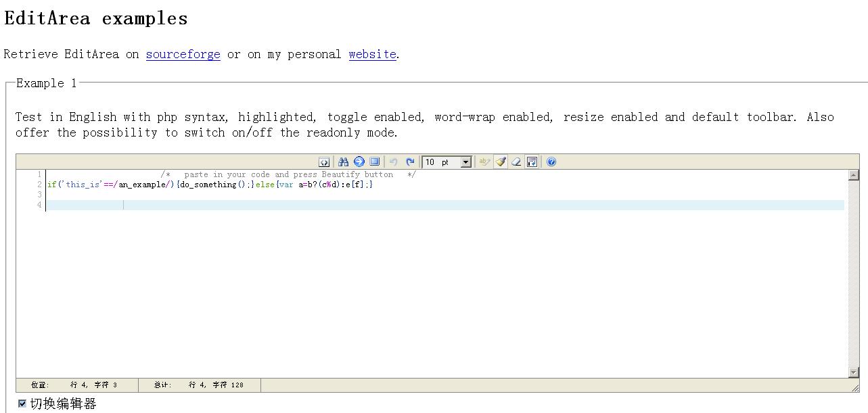Click the resize grip at editor corner

[855, 387]
